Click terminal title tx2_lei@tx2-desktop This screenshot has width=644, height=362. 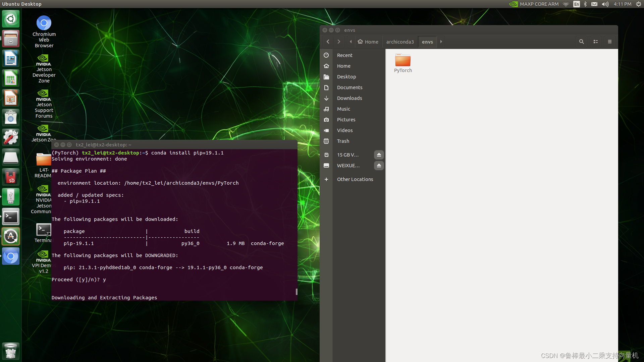click(x=103, y=145)
